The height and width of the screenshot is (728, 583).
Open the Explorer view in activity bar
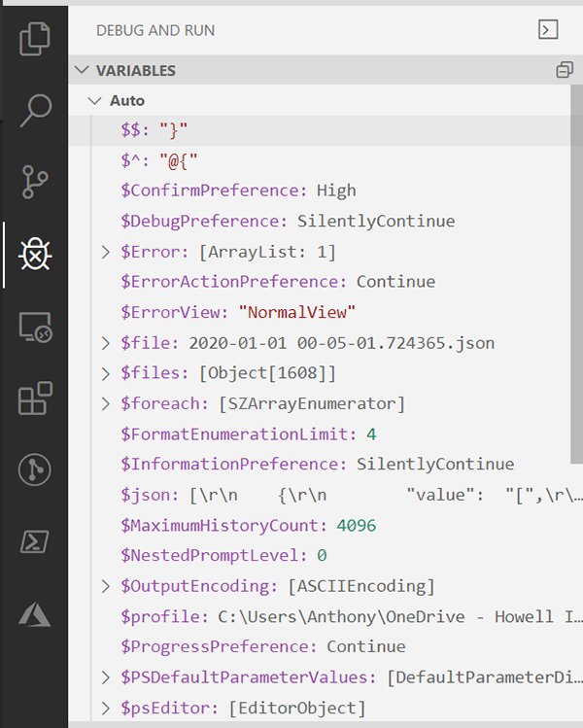click(x=34, y=39)
